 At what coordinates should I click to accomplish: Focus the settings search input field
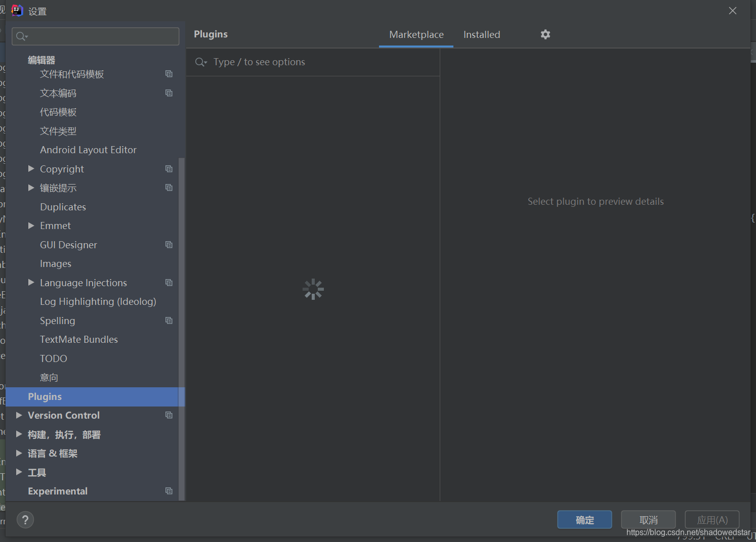click(96, 36)
